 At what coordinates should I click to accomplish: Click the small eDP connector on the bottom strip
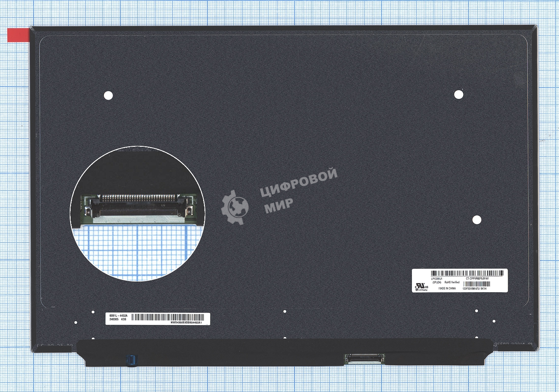point(365,359)
